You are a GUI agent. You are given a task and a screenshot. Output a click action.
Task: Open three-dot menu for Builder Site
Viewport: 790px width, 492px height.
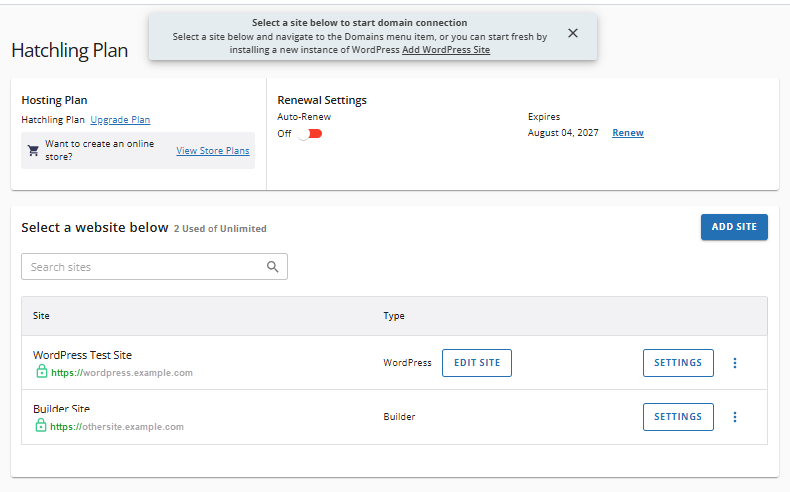click(x=735, y=417)
